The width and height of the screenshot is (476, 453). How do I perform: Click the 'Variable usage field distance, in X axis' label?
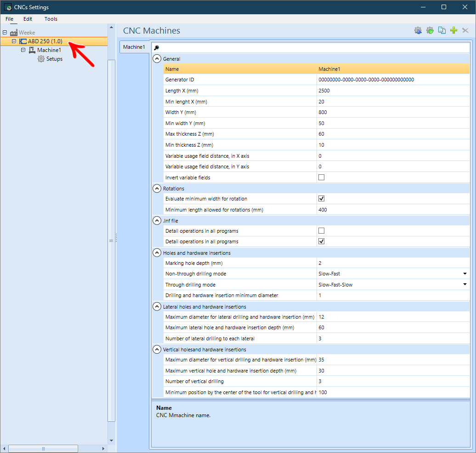(x=207, y=156)
